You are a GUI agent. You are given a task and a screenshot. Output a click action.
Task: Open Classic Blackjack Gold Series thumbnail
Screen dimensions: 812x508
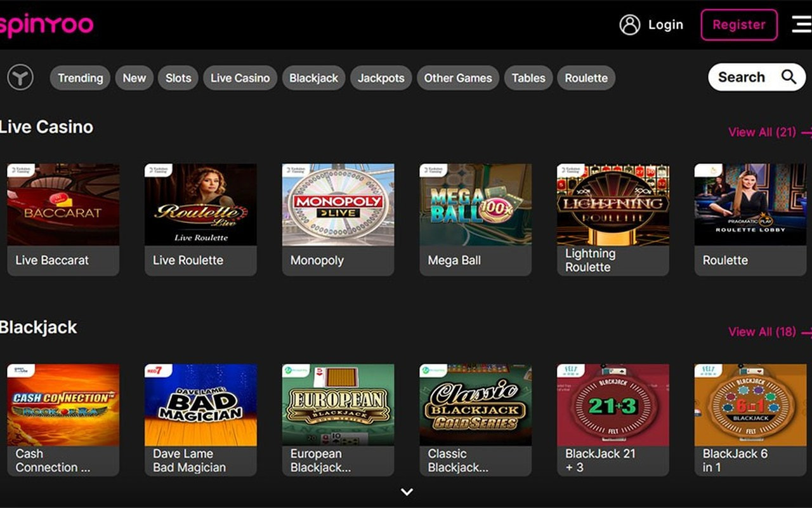pos(476,404)
